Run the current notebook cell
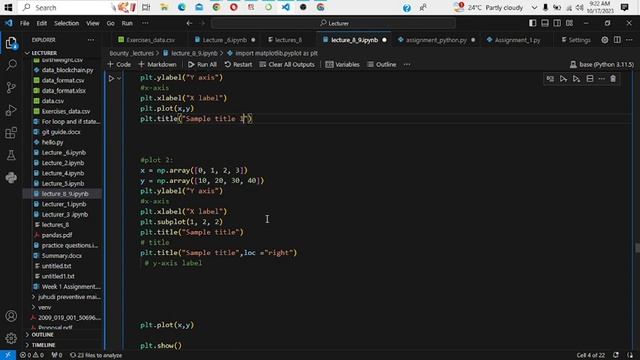This screenshot has width=640, height=360. coord(111,78)
